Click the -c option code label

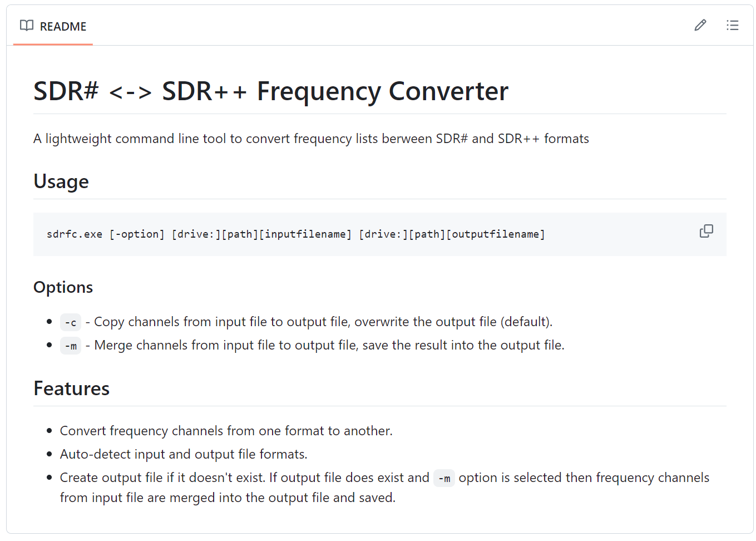click(71, 322)
